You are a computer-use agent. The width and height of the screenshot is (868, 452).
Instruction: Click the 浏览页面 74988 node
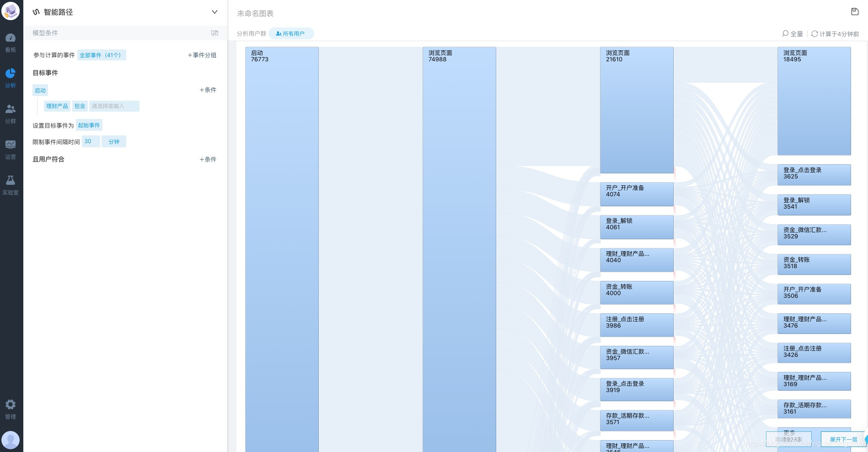459,249
